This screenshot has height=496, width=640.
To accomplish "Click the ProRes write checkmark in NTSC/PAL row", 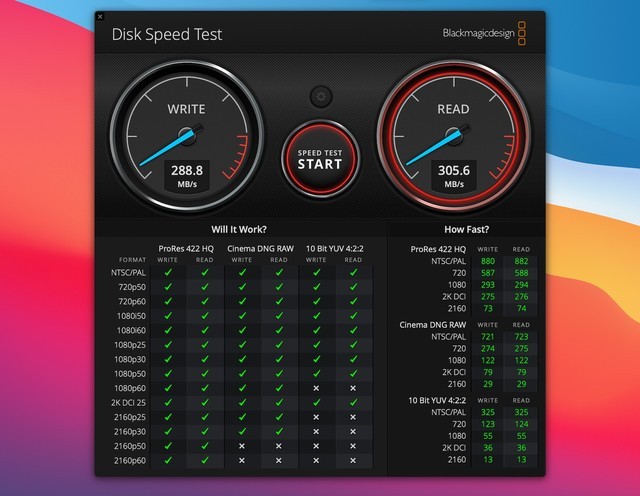I will coord(168,272).
